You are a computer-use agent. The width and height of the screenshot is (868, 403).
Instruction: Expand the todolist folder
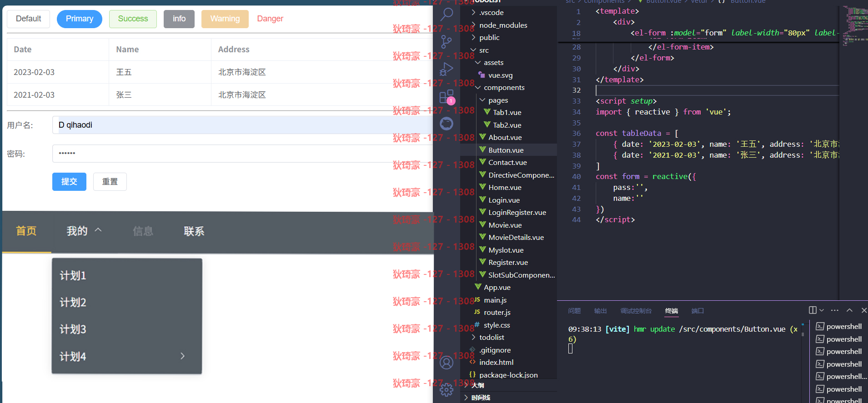(492, 337)
